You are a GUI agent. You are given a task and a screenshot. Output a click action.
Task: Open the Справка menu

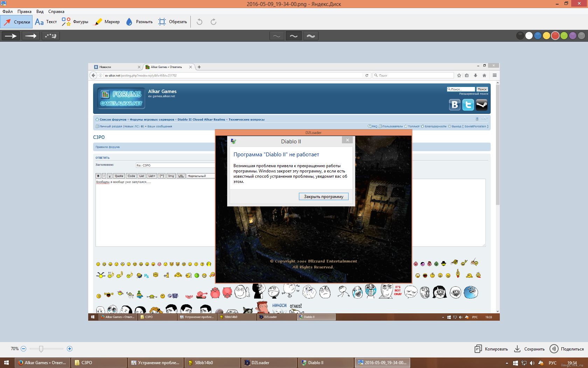tap(56, 12)
